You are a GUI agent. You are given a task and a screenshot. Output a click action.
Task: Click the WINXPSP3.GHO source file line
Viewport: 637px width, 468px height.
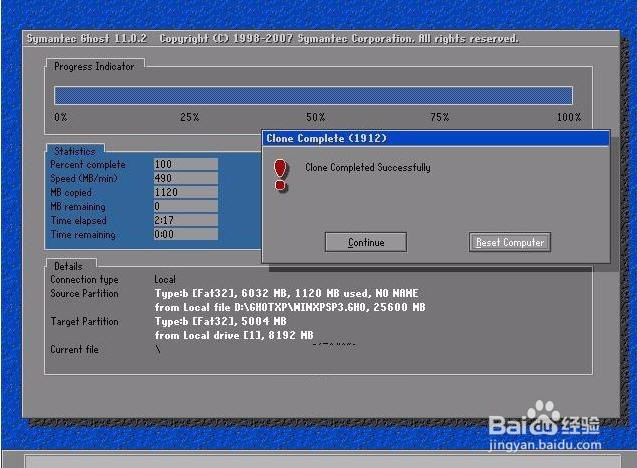click(290, 308)
